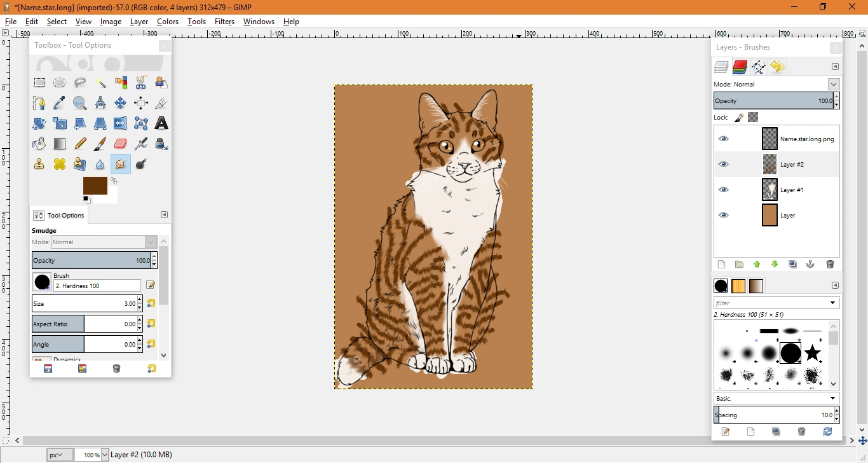The width and height of the screenshot is (868, 463).
Task: Select the Paths tool
Action: (x=39, y=103)
